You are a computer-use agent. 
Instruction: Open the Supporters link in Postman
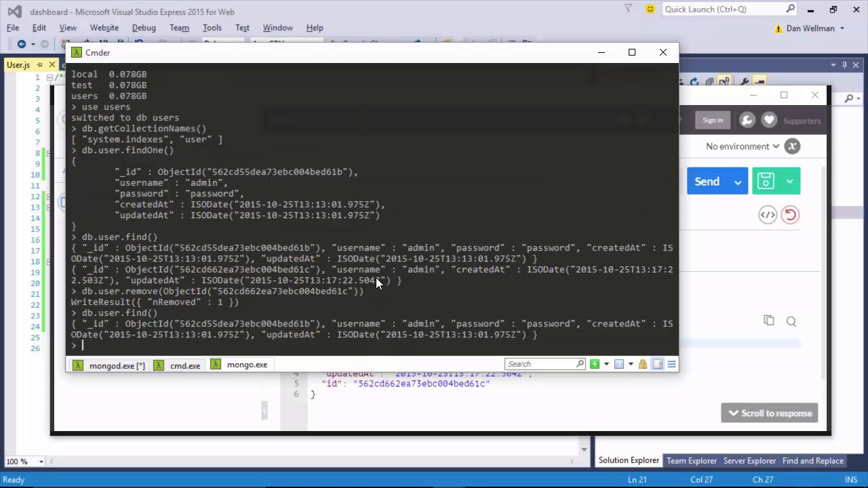click(802, 121)
